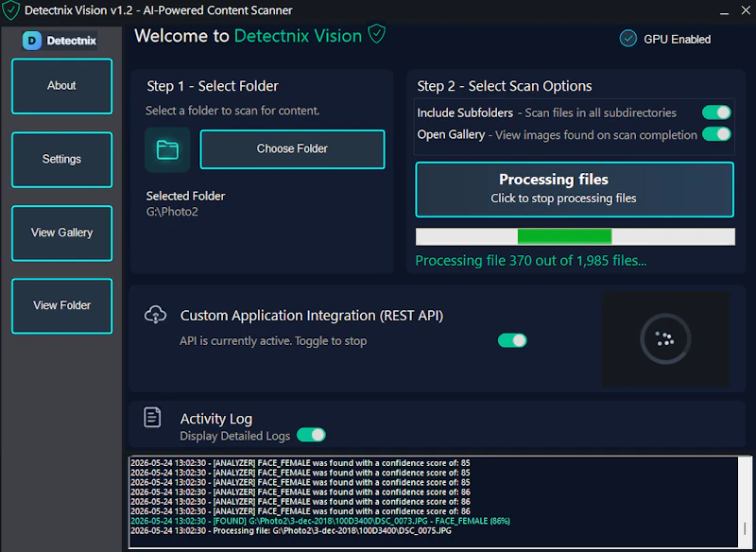Click the Detectnix shield icon in title bar
756x552 pixels.
coord(10,10)
